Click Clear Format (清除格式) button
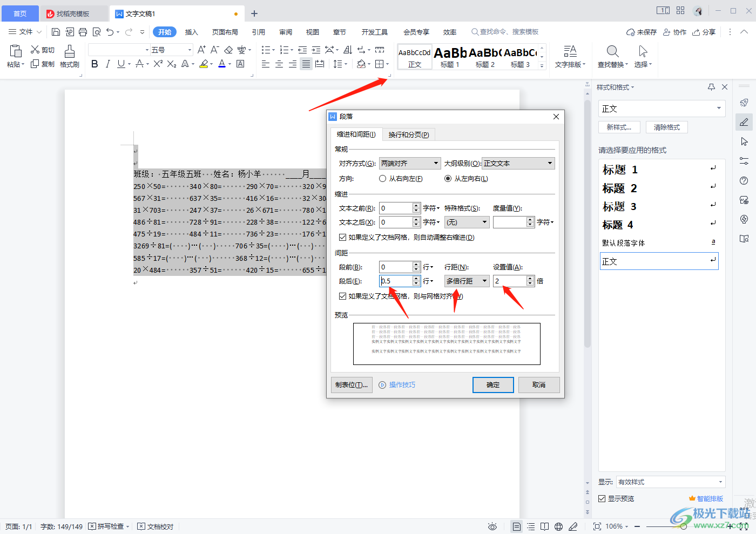 pos(667,127)
